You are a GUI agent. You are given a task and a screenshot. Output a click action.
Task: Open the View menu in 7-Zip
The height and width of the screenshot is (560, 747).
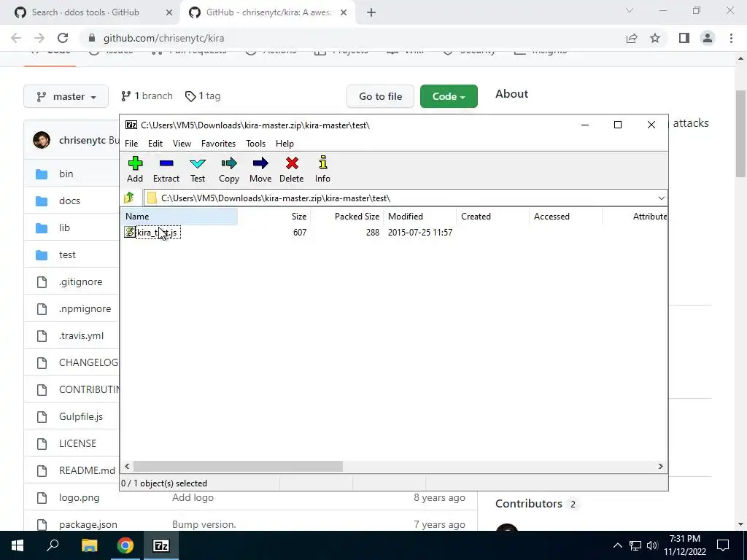pyautogui.click(x=182, y=144)
